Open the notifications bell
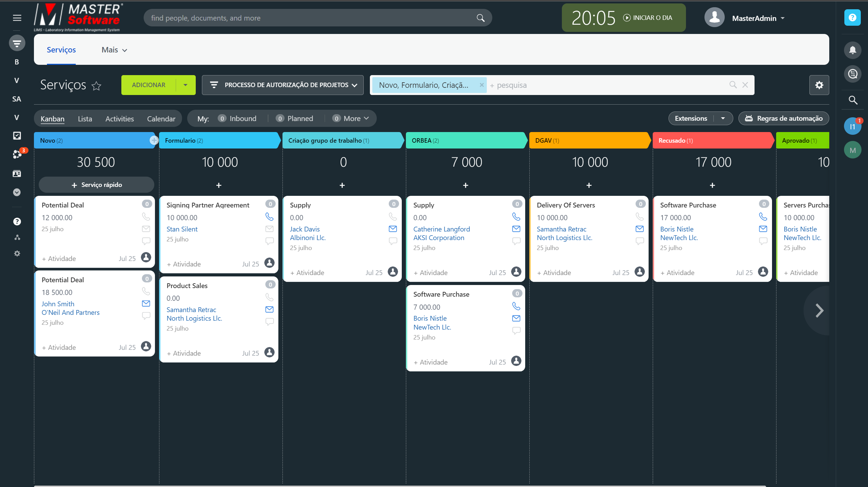868x487 pixels. click(853, 50)
